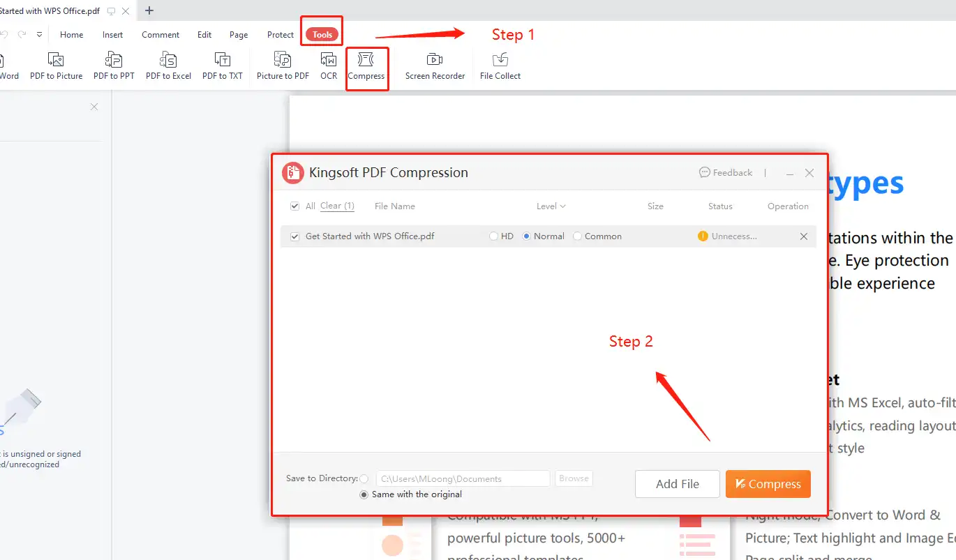The image size is (956, 560).
Task: Click the Operation column header
Action: (788, 206)
